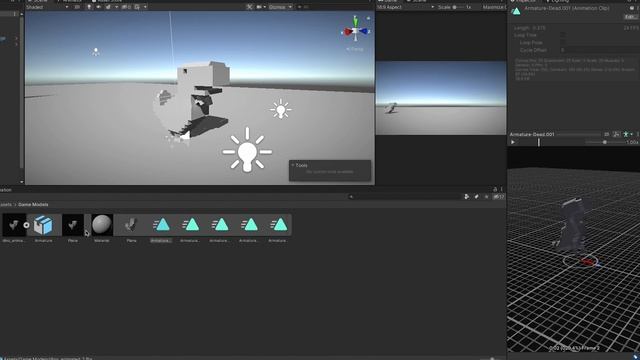Toggle the Loop Time checkbox
Viewport: 640px width, 360px height.
click(563, 35)
